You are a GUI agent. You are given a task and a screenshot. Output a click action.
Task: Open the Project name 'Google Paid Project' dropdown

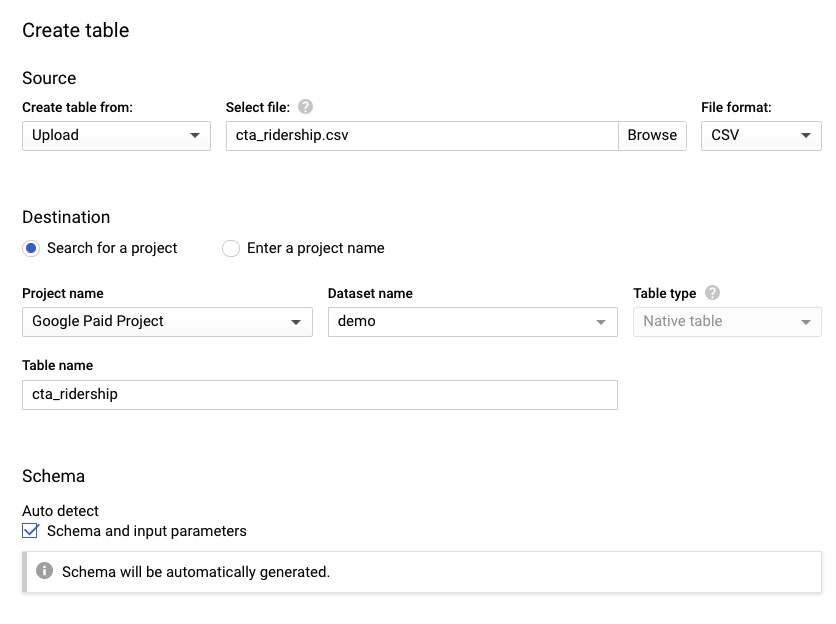click(166, 321)
